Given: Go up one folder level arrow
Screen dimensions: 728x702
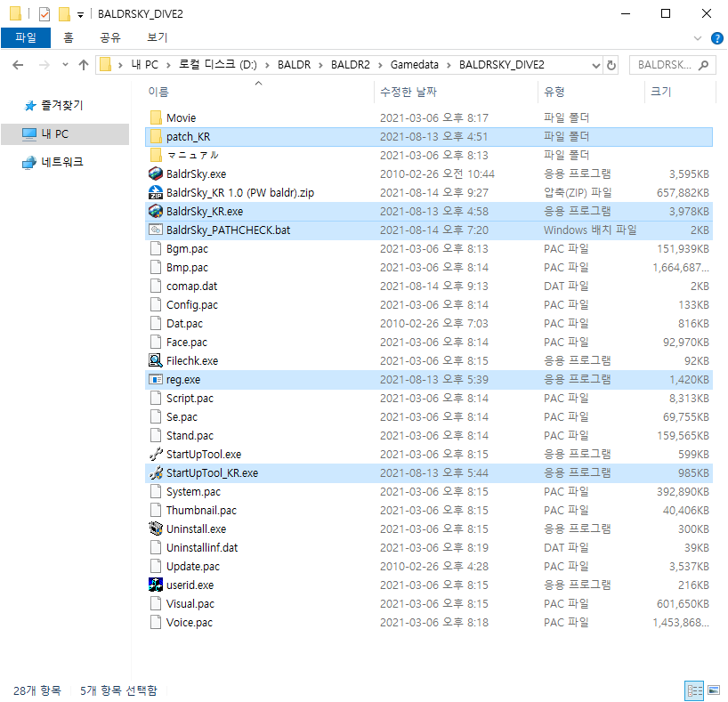Looking at the screenshot, I should click(84, 65).
